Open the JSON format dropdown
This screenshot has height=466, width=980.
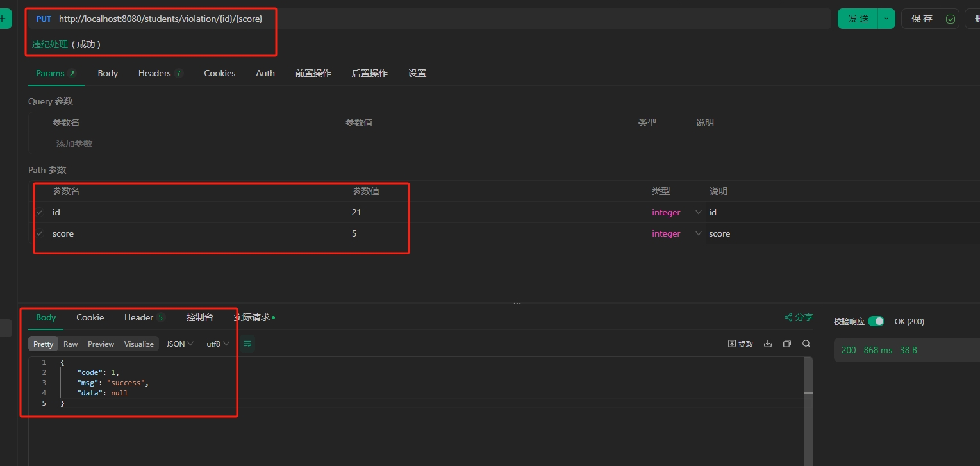[x=179, y=344]
